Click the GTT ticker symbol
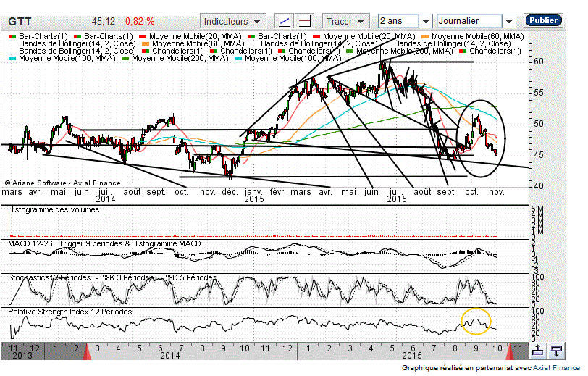 point(19,22)
